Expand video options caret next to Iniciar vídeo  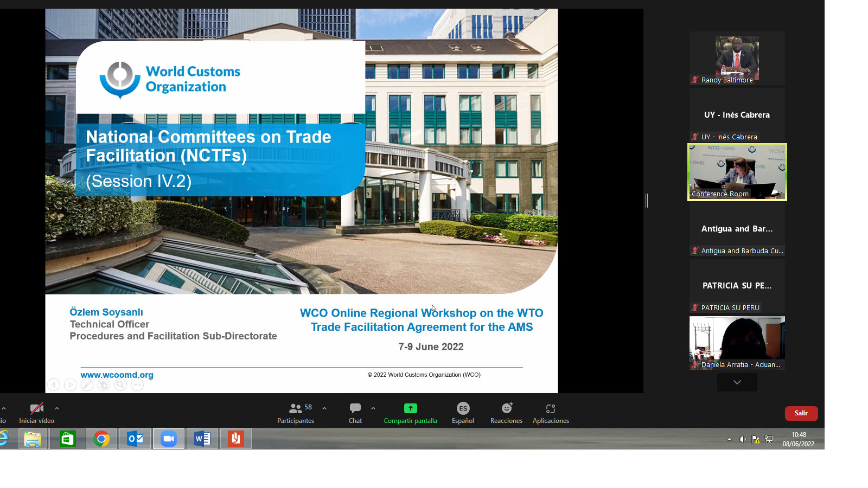tap(57, 408)
